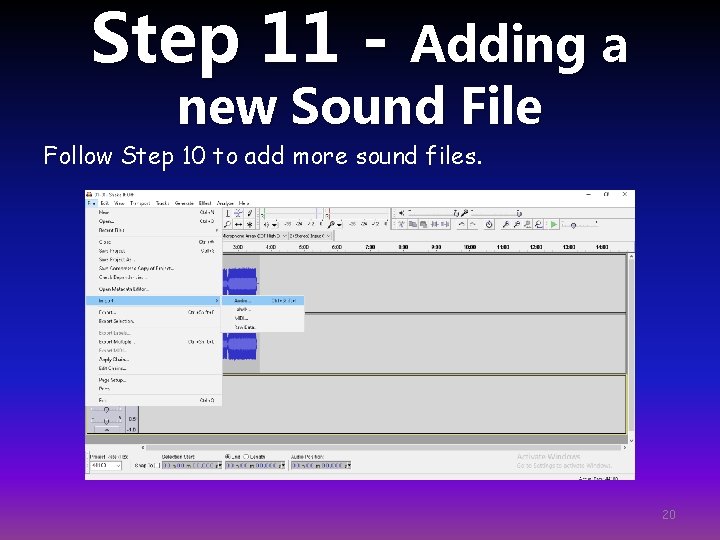The height and width of the screenshot is (540, 720).
Task: Click the playback meter speaker icon
Action: tap(267, 225)
